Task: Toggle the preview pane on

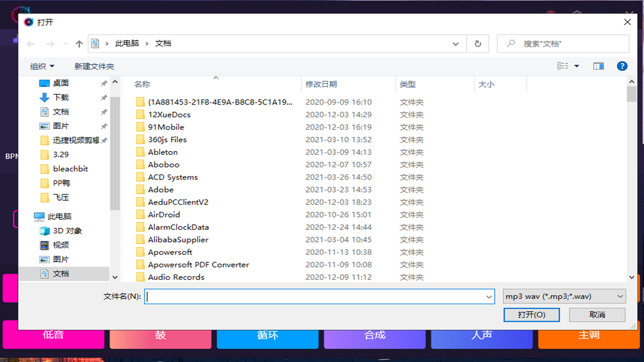Action: click(x=598, y=66)
